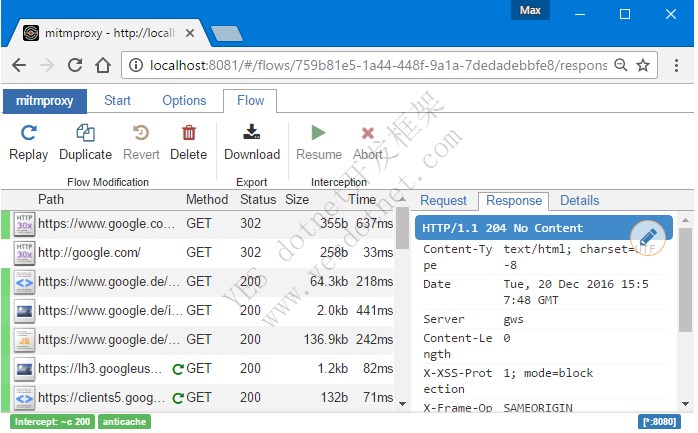Click the flow list scroll down arrow

tap(402, 404)
